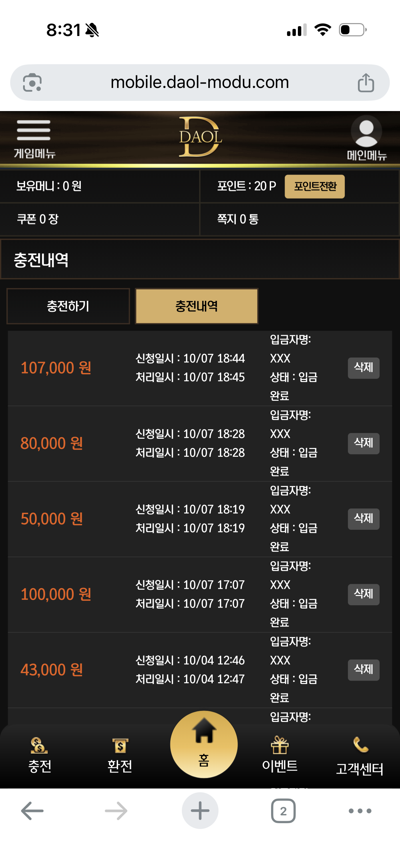Screen dimensions: 400x868
Task: Delete the 107,000 원 deposit record
Action: (363, 368)
